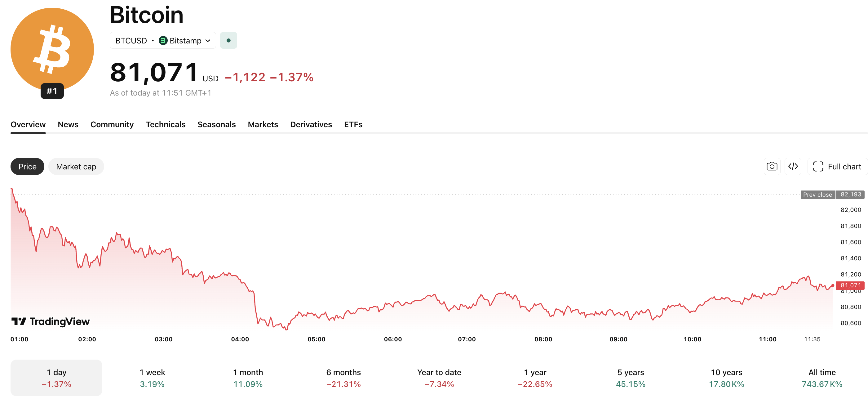Click the Bitcoin heading

tap(147, 15)
